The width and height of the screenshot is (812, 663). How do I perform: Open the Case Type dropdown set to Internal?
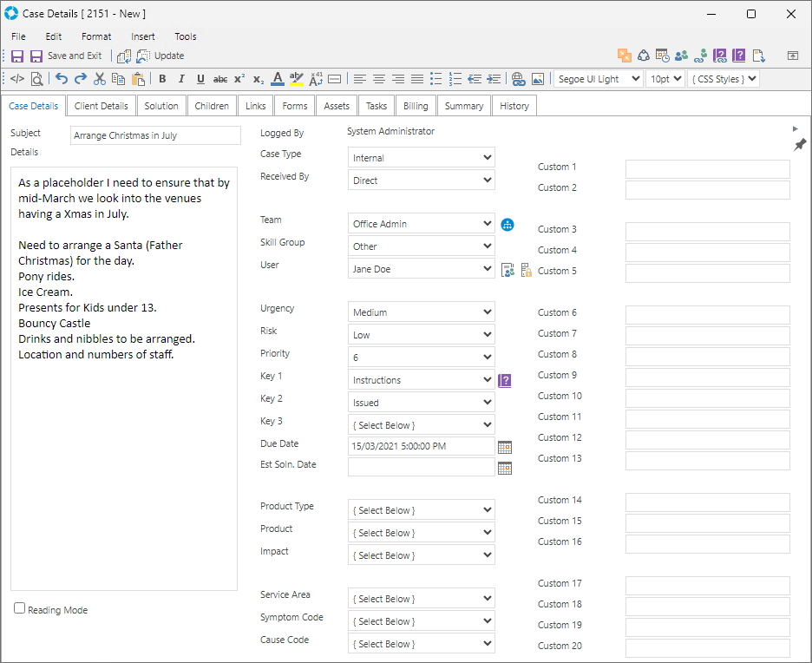(x=422, y=158)
